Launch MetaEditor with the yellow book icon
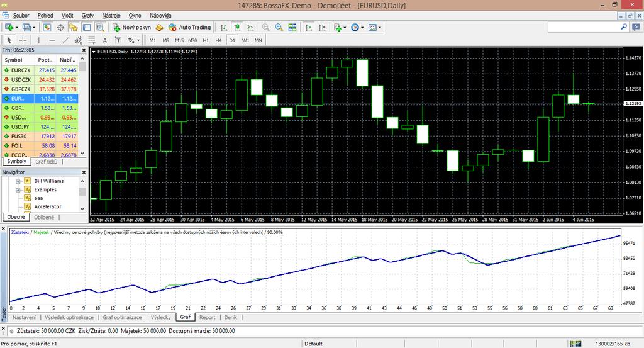 click(x=159, y=27)
